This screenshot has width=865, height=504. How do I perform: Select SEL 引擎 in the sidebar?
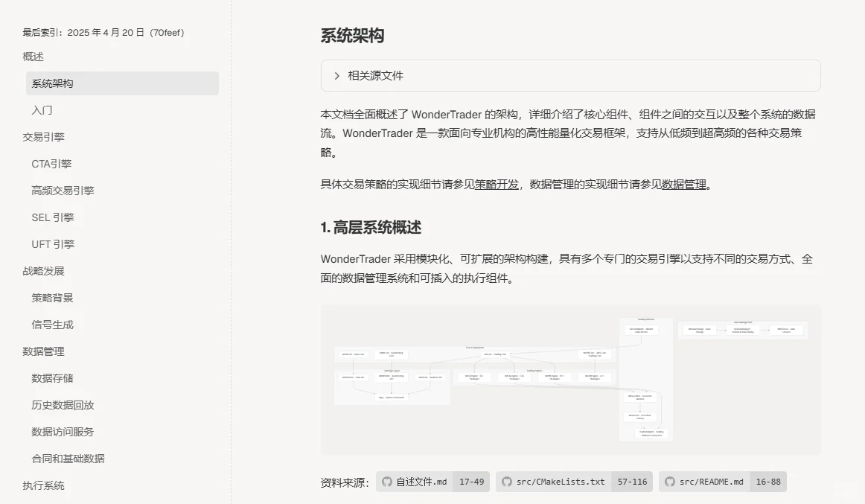[x=52, y=217]
